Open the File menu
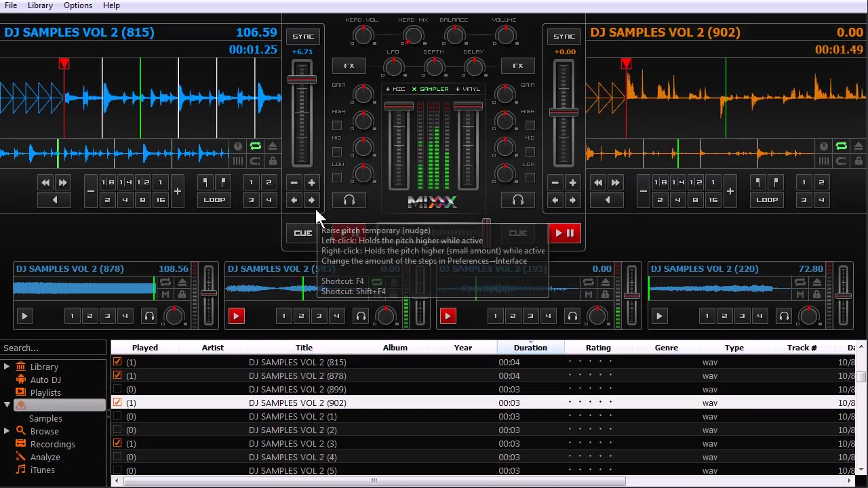 pos(11,5)
